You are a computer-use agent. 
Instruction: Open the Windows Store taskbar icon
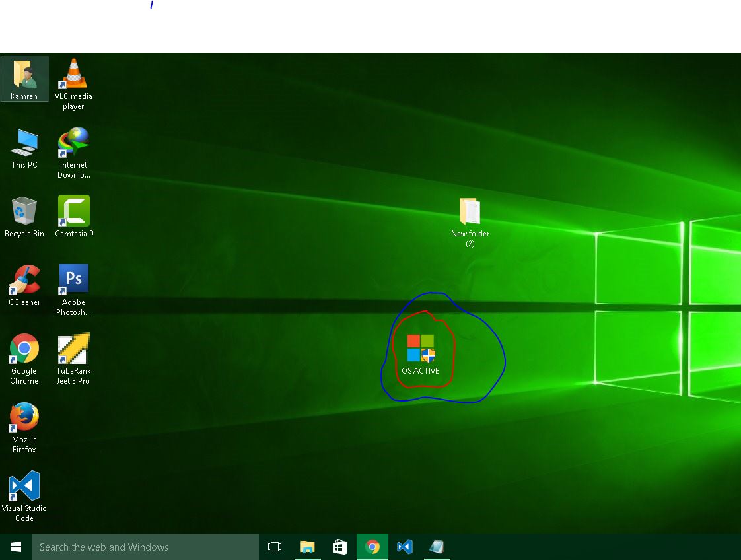(339, 547)
